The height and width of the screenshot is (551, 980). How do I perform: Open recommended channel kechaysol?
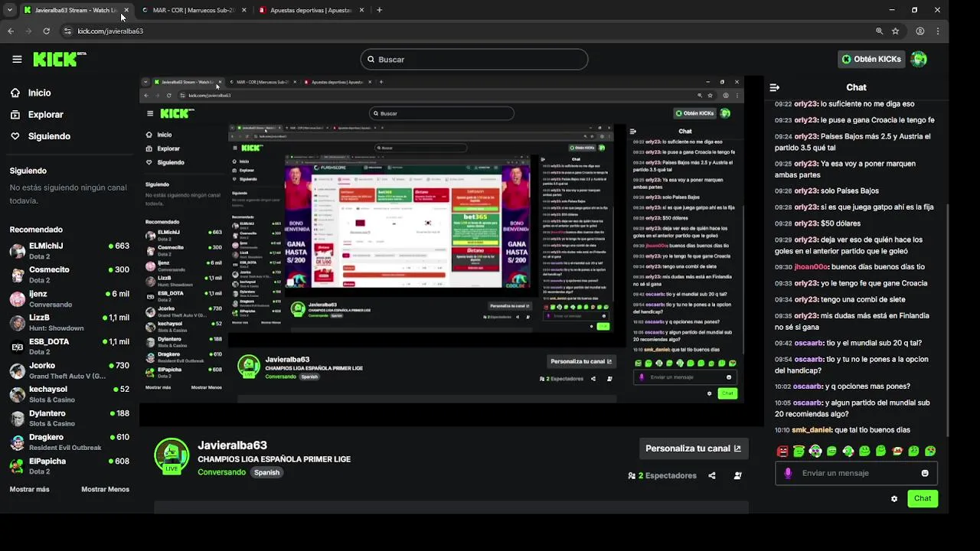pyautogui.click(x=70, y=394)
